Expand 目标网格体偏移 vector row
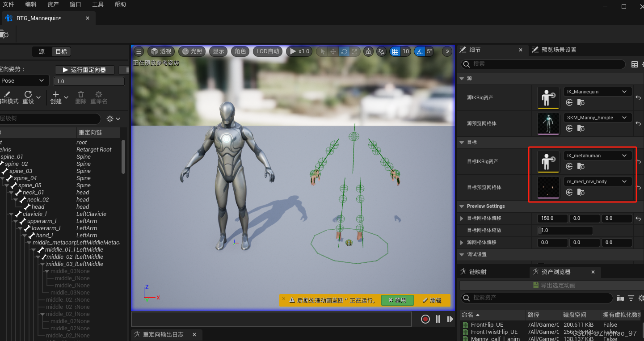This screenshot has height=341, width=644. pos(462,219)
